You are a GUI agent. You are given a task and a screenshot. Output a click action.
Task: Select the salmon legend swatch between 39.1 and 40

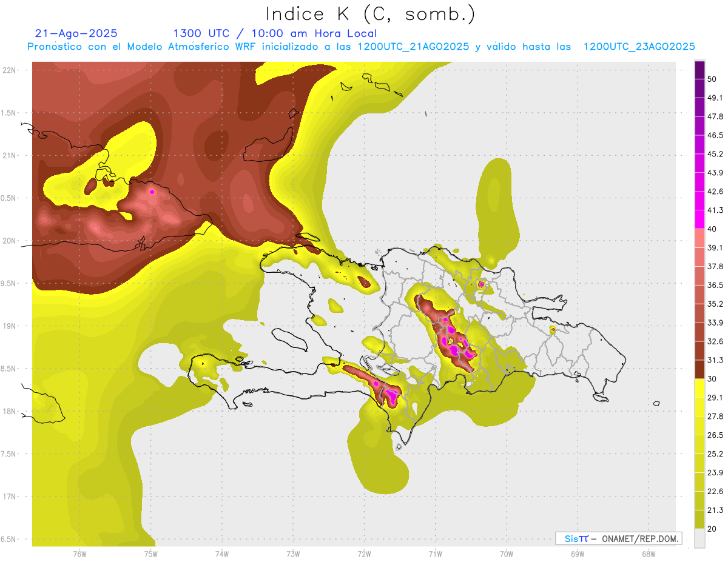point(700,238)
